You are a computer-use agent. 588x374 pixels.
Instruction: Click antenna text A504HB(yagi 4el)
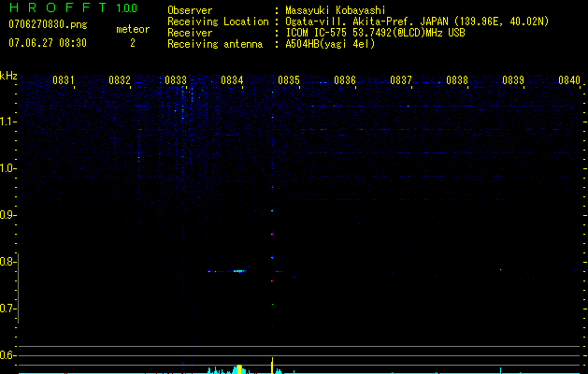pos(330,44)
